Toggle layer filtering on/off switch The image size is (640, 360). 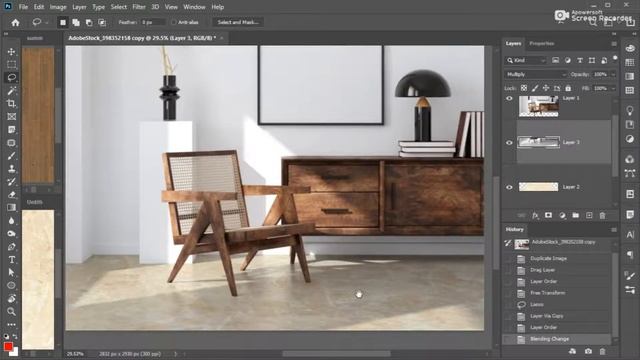[615, 58]
